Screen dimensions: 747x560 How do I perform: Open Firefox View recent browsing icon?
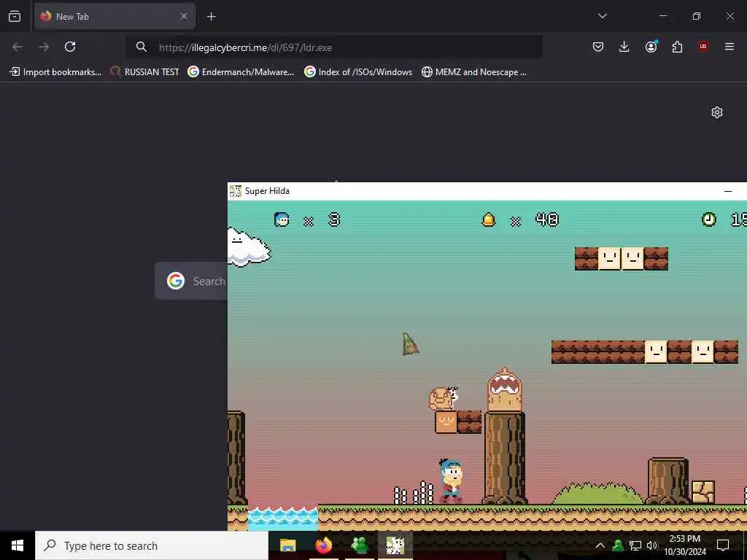15,16
